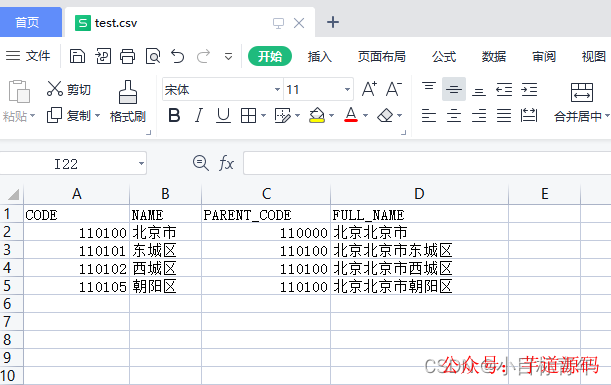Toggle Underline formatting
This screenshot has width=611, height=385.
coord(223,115)
